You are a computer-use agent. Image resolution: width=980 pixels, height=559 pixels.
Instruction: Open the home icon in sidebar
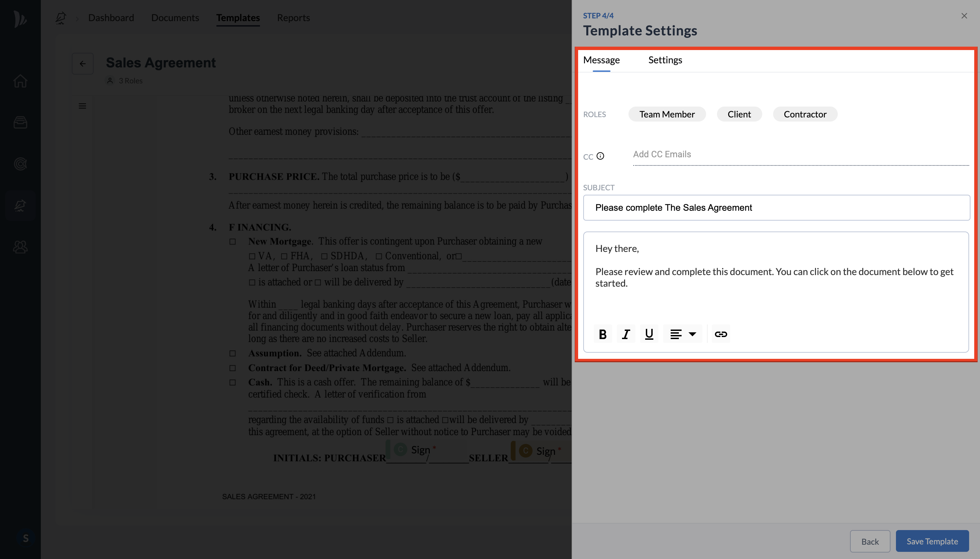point(20,81)
